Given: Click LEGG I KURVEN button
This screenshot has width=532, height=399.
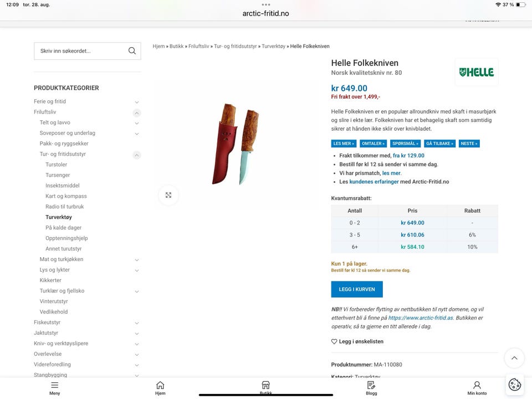Looking at the screenshot, I should point(357,289).
